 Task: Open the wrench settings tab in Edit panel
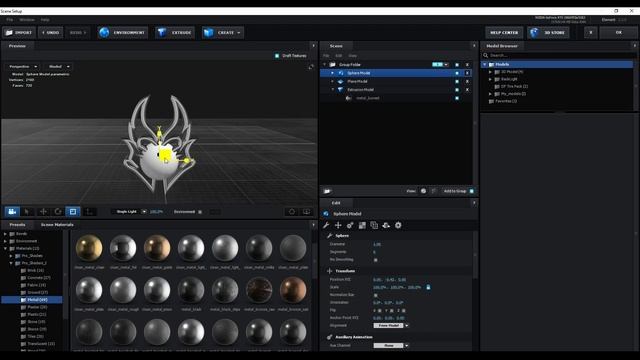click(x=326, y=225)
